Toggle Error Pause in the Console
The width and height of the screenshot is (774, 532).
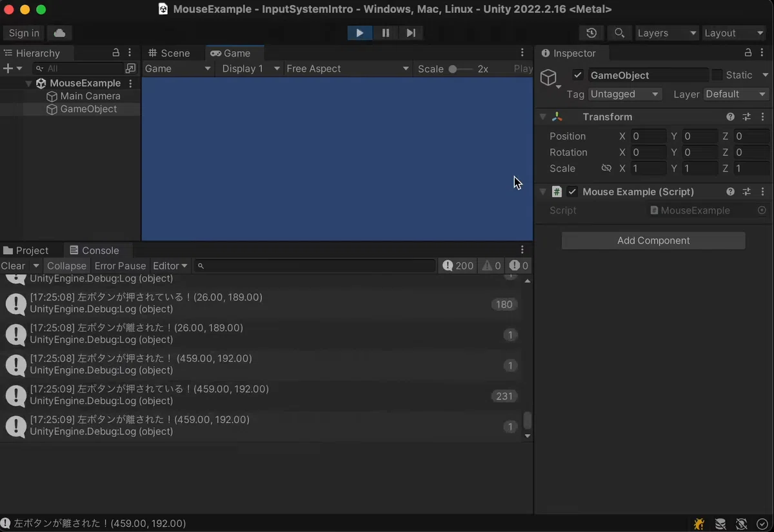[x=120, y=266]
